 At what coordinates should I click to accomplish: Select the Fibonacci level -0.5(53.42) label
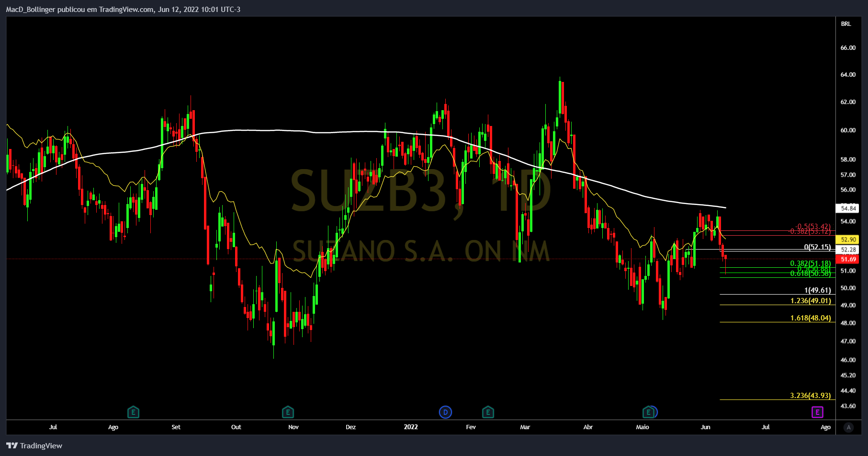pos(813,226)
